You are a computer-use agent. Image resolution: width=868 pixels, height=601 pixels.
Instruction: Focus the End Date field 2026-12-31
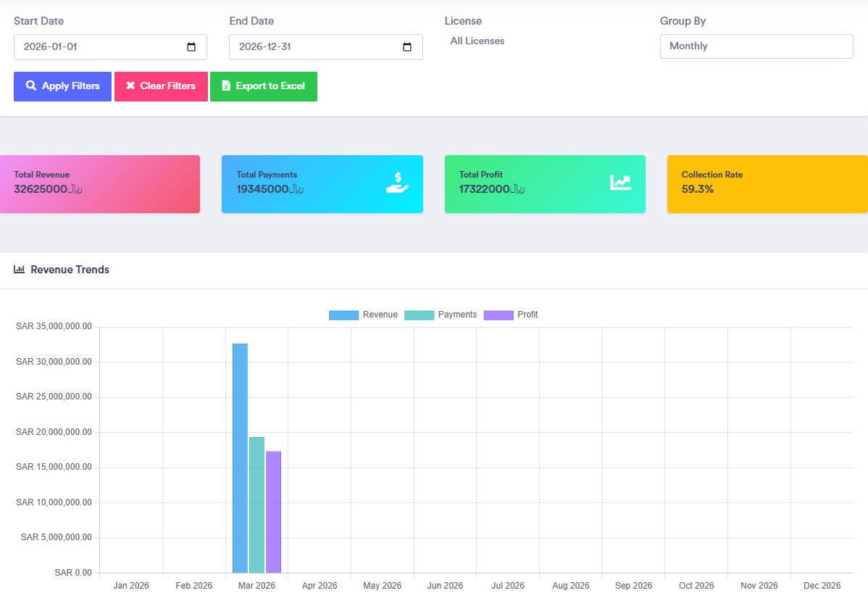326,47
